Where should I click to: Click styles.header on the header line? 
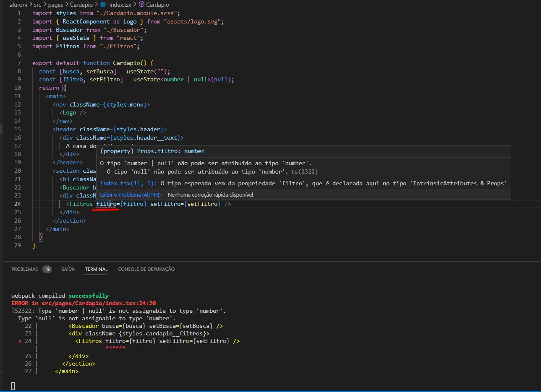[x=138, y=129]
